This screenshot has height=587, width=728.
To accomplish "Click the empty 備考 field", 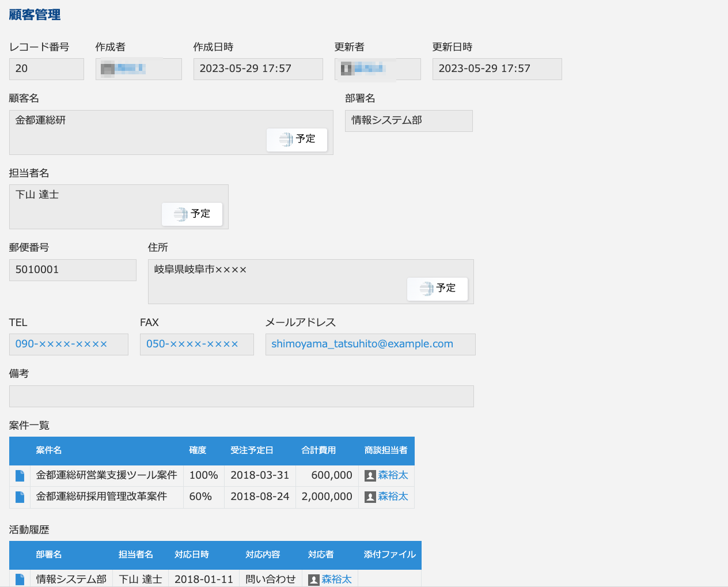I will 241,396.
